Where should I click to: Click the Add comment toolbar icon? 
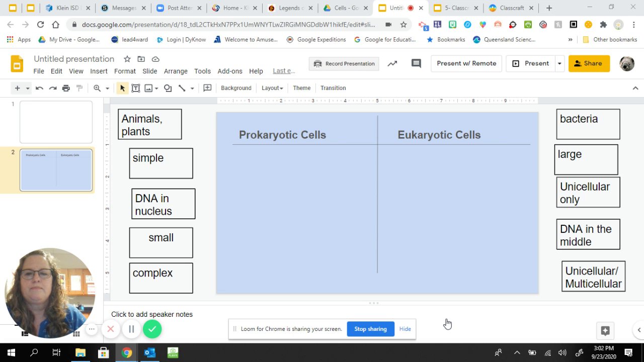(x=207, y=88)
